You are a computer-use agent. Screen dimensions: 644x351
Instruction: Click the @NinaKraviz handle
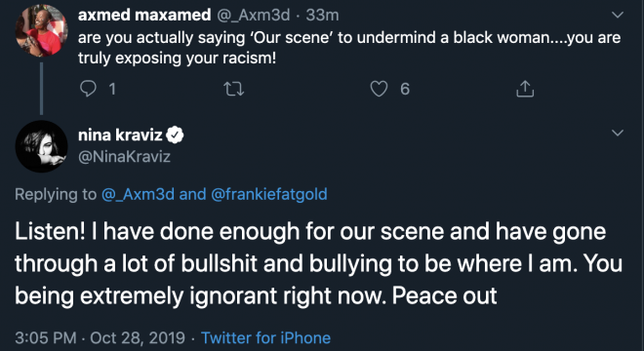pyautogui.click(x=124, y=157)
